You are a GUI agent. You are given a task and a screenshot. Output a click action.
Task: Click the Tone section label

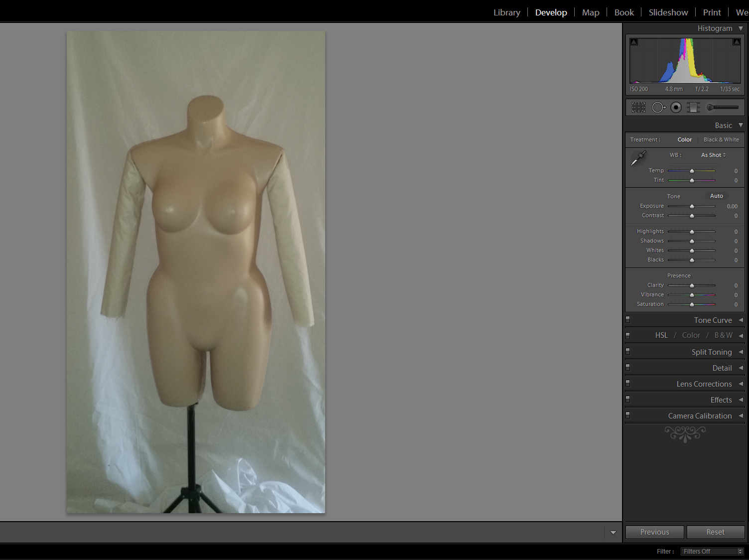(673, 196)
